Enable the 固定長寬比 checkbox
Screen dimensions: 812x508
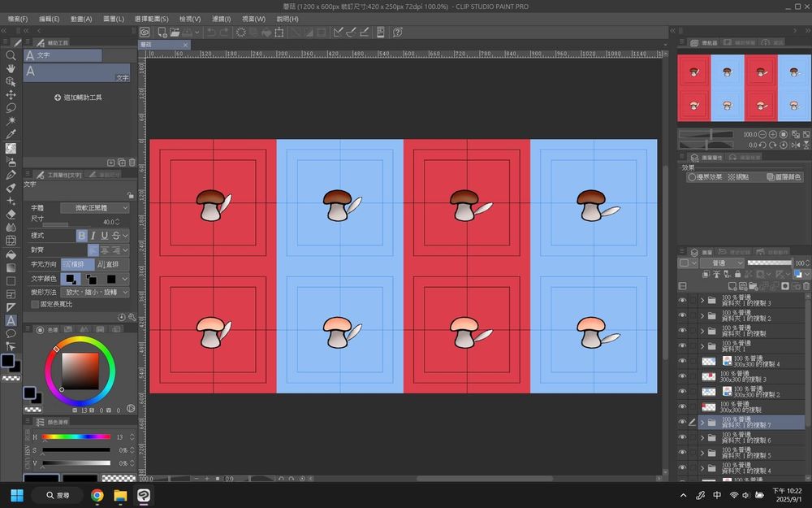[x=35, y=304]
